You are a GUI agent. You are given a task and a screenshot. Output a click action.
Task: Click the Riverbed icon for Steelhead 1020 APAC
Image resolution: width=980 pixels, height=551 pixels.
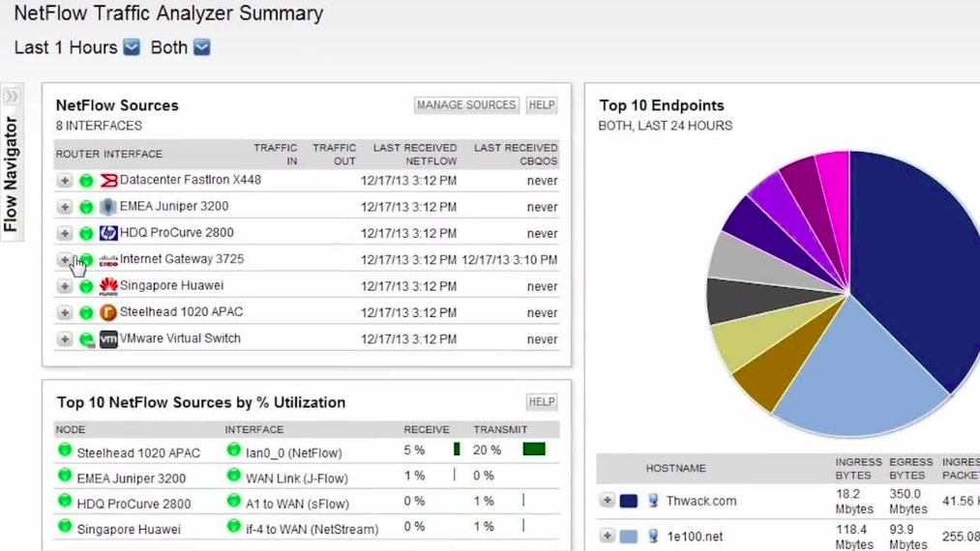[108, 312]
